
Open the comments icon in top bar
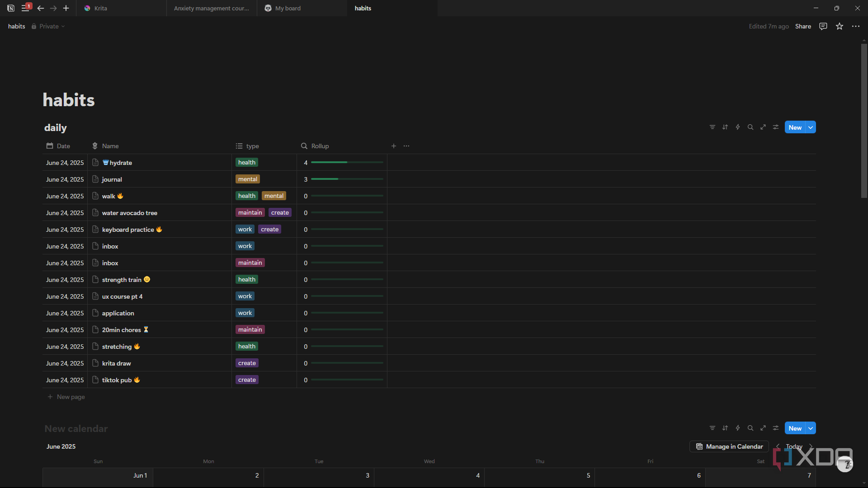pos(823,26)
